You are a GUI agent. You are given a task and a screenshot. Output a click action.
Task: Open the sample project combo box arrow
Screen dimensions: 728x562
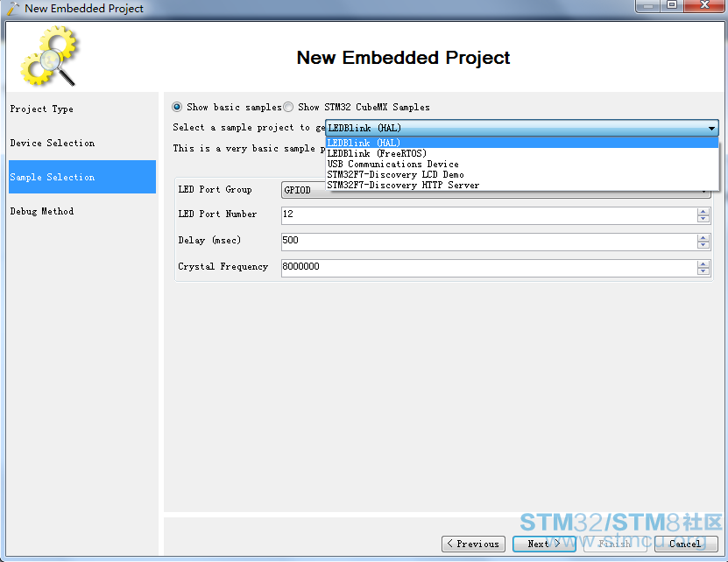click(x=711, y=128)
